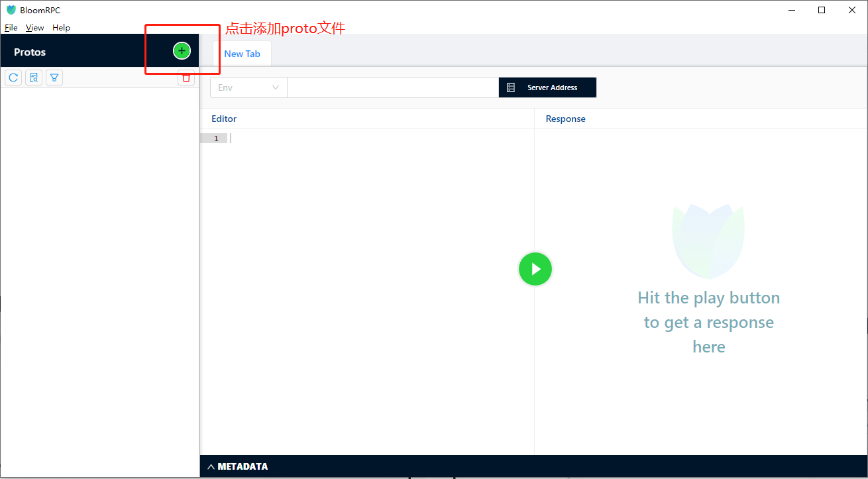Switch to the New Tab tab

243,54
